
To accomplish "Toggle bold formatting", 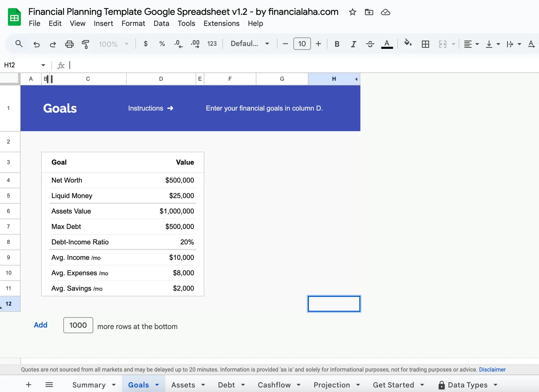I will [x=337, y=44].
